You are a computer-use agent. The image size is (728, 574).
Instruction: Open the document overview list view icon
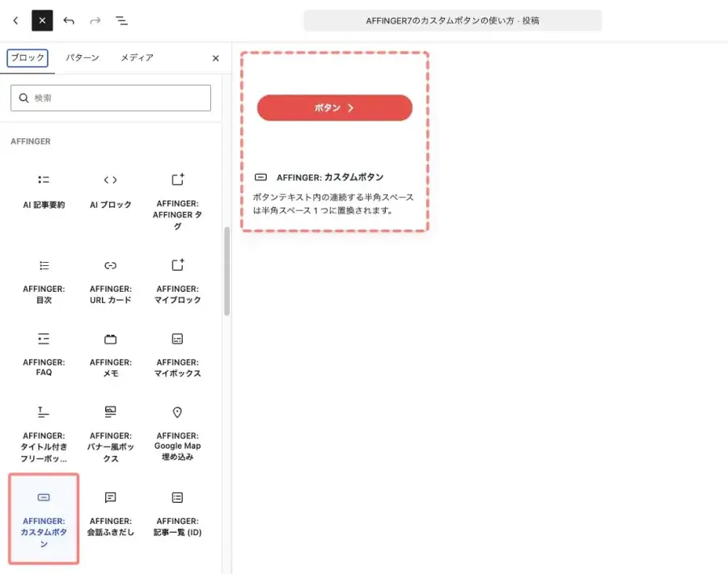click(121, 20)
